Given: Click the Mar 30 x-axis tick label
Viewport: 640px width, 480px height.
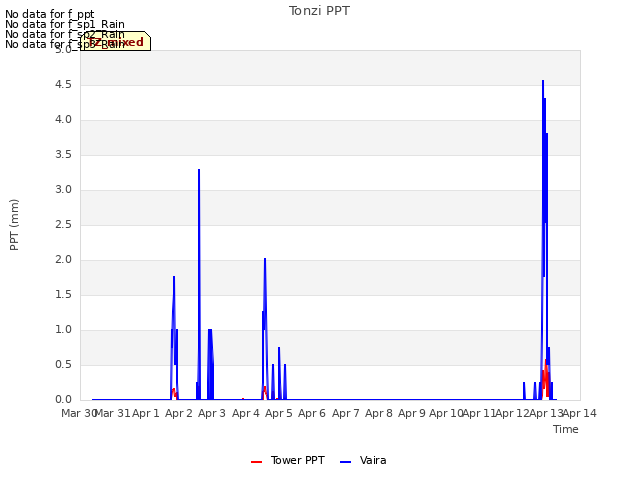Looking at the screenshot, I should point(78,413).
